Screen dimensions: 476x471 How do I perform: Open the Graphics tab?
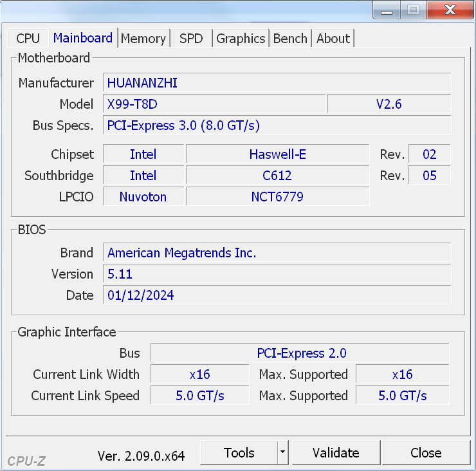tap(241, 39)
